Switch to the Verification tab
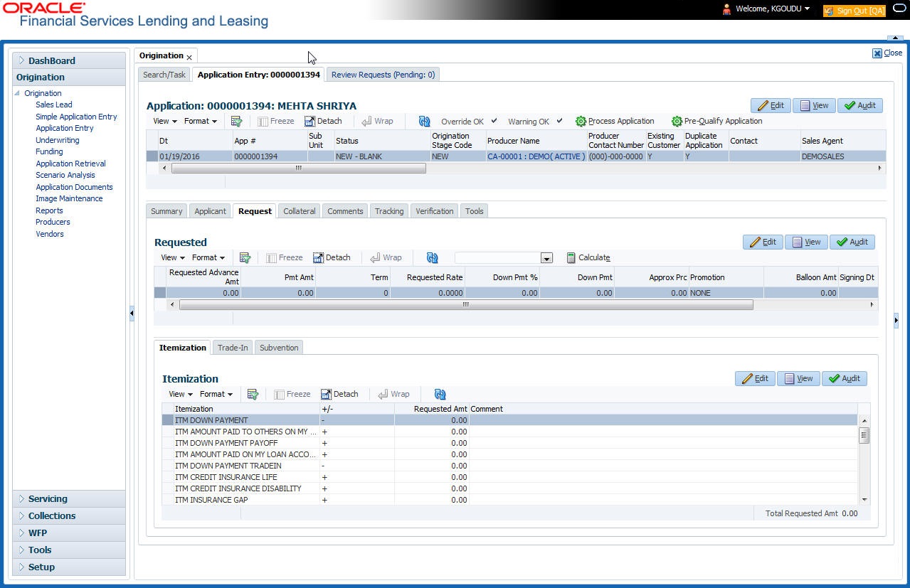910x588 pixels. coord(435,211)
